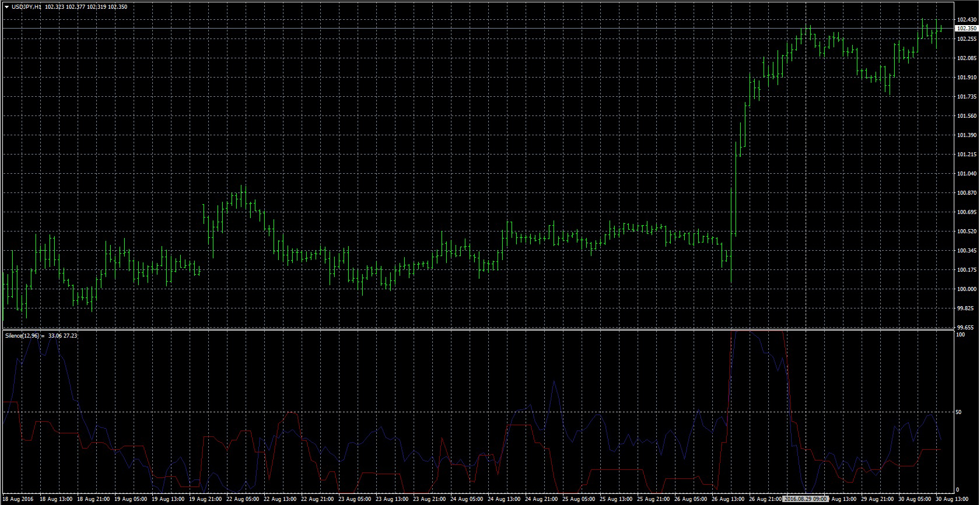This screenshot has width=980, height=505.
Task: Click the 18 Aug 2016 date label
Action: (x=18, y=499)
